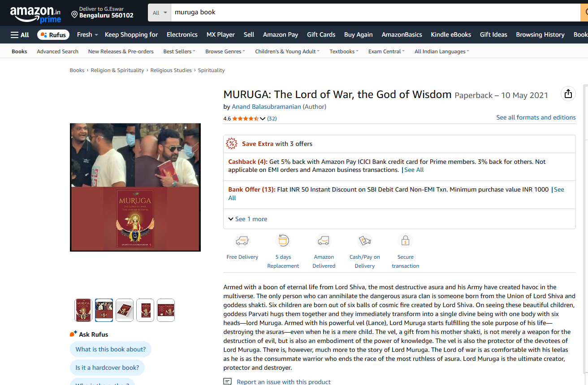Image resolution: width=588 pixels, height=385 pixels.
Task: Open Gift Ideas in nav bar
Action: [493, 34]
